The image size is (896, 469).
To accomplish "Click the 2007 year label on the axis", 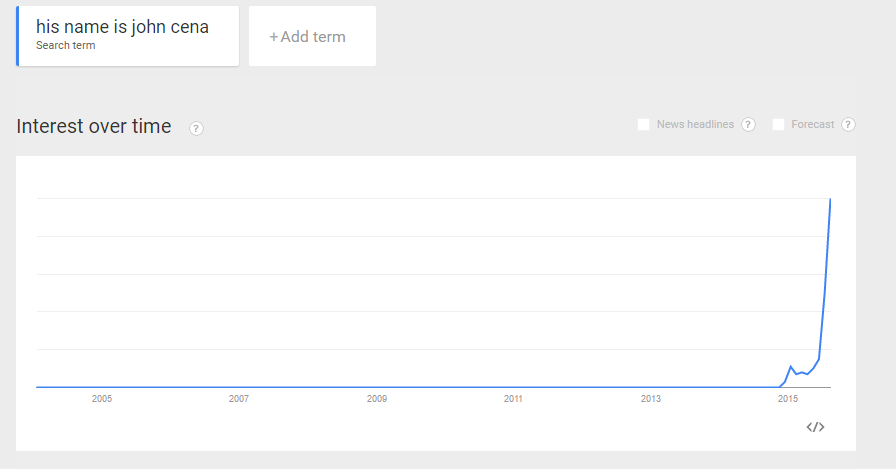I will (239, 399).
